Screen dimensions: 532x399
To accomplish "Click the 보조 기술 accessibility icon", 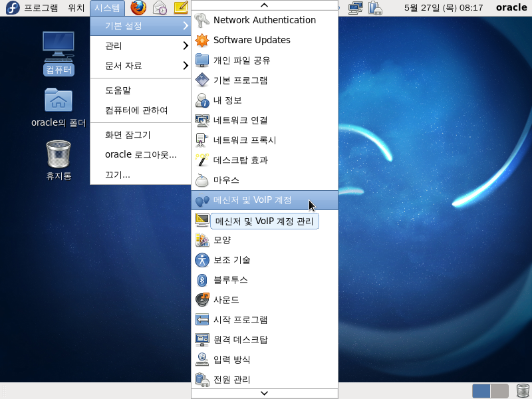I will tap(202, 260).
